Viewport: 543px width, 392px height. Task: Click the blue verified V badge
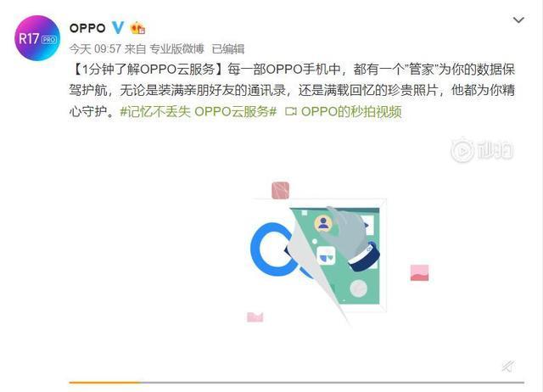tap(118, 28)
